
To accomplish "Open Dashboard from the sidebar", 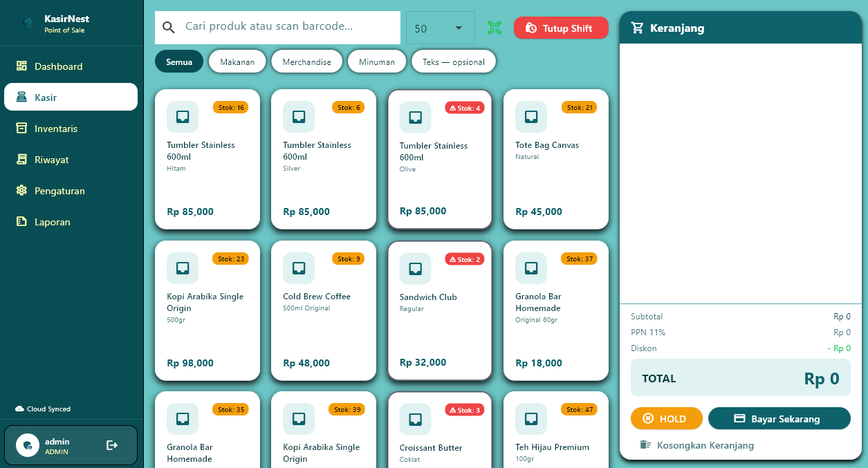I will tap(71, 66).
